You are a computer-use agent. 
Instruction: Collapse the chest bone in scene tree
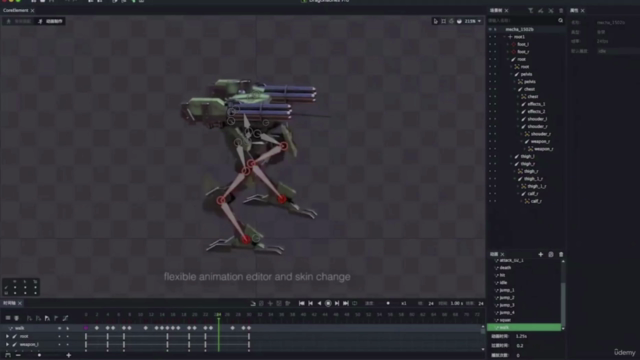514,89
